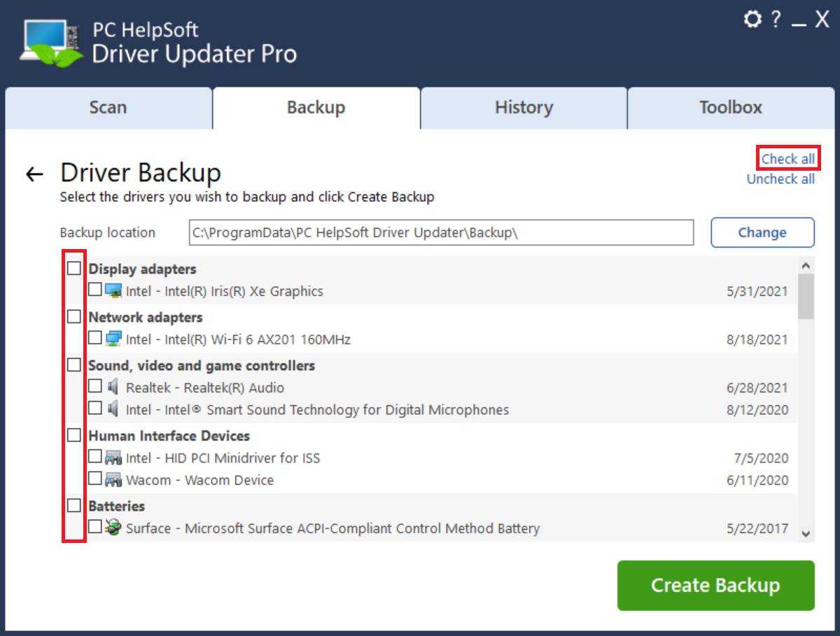Click the Intel Iris Xe Graphics display icon
Screen dimensions: 840x636
click(x=113, y=290)
